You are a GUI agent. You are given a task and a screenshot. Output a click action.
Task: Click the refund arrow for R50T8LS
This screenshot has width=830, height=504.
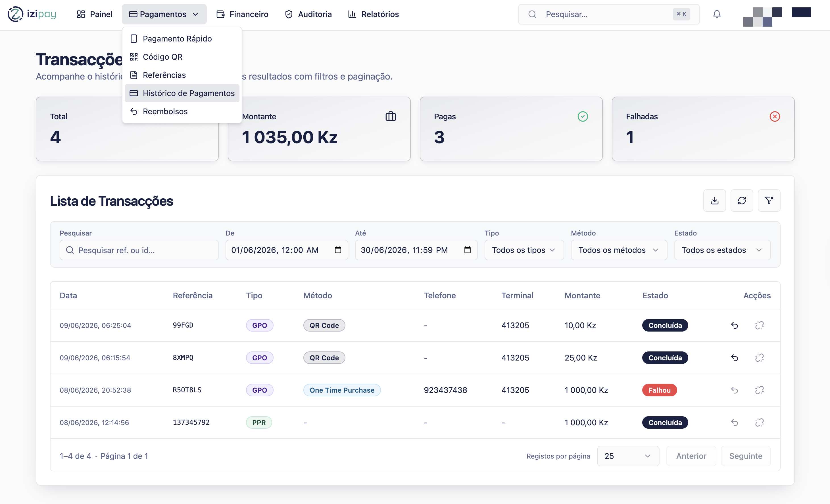[x=735, y=390]
